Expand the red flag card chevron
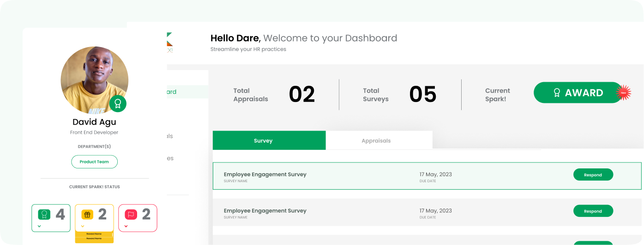 click(x=126, y=226)
